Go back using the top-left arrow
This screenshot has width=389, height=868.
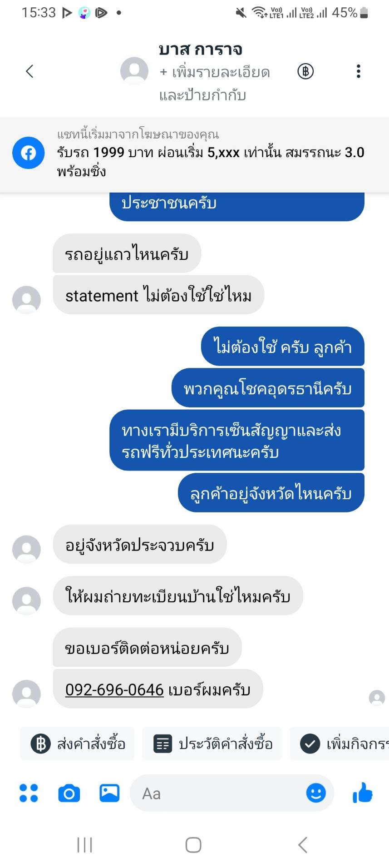click(30, 71)
